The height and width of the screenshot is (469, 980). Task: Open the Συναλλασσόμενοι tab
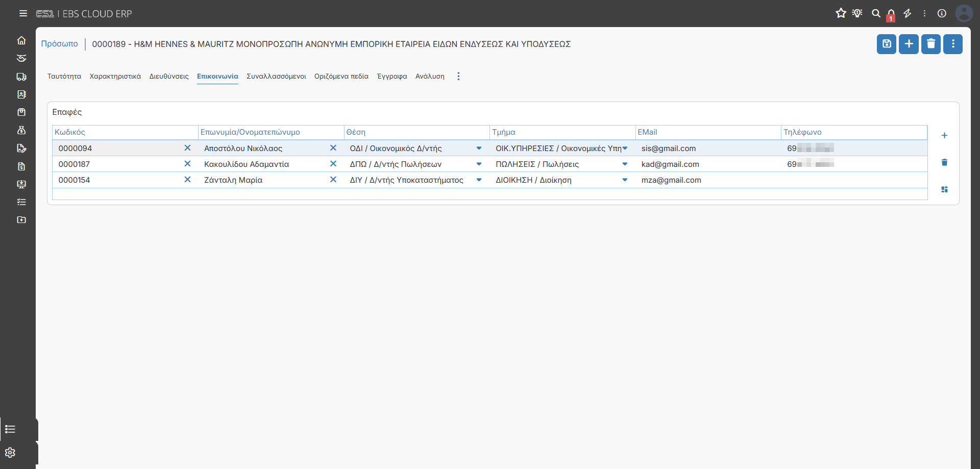pyautogui.click(x=277, y=77)
